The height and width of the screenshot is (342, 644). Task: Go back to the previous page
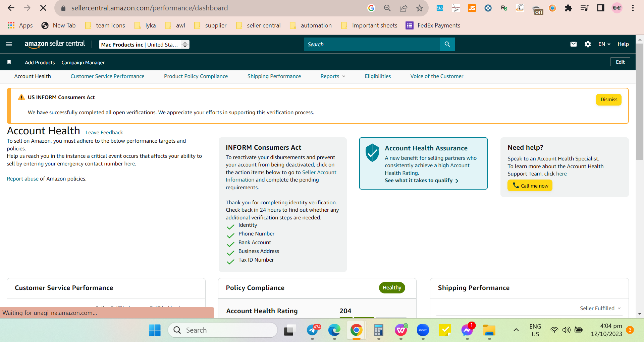(11, 8)
